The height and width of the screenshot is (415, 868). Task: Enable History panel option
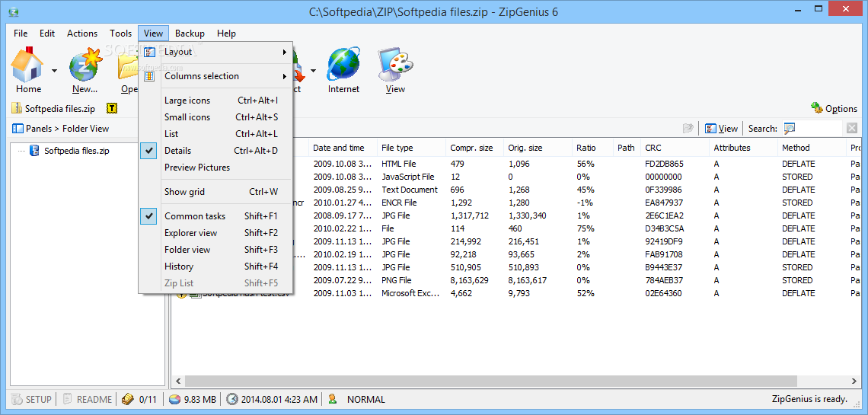point(216,267)
